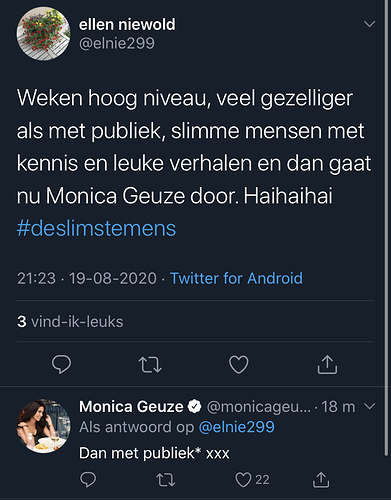The width and height of the screenshot is (391, 500).
Task: Retweet ellen niewold's tweet
Action: point(150,365)
